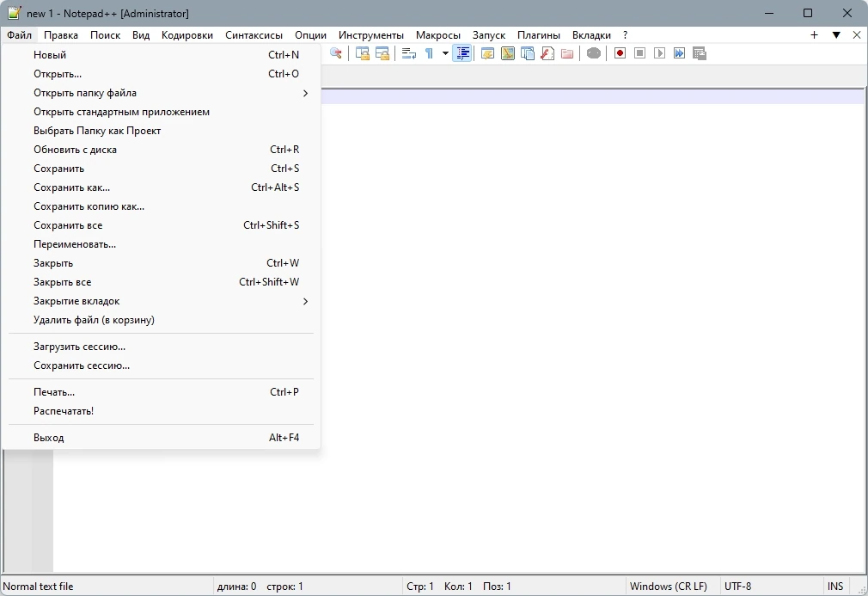Toggle 'INS' mode in status bar
This screenshot has width=868, height=596.
click(x=835, y=586)
